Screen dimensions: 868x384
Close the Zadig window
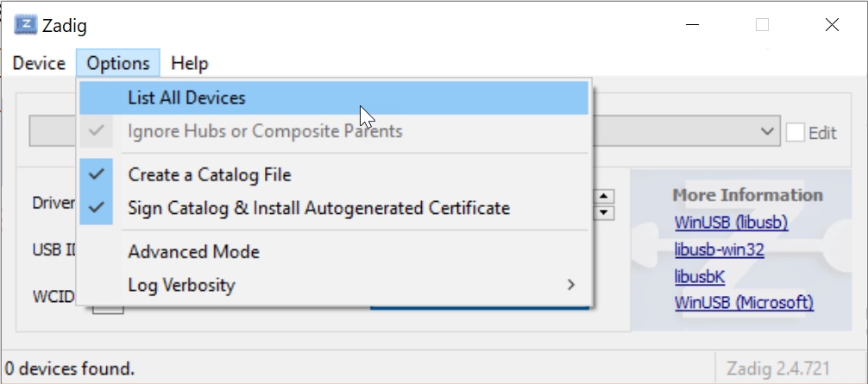832,25
